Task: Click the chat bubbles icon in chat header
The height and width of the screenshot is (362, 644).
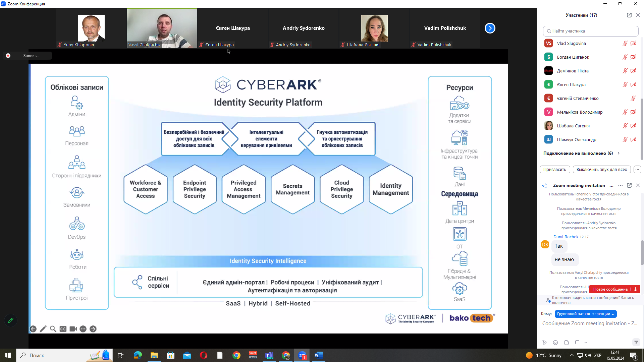Action: [544, 185]
